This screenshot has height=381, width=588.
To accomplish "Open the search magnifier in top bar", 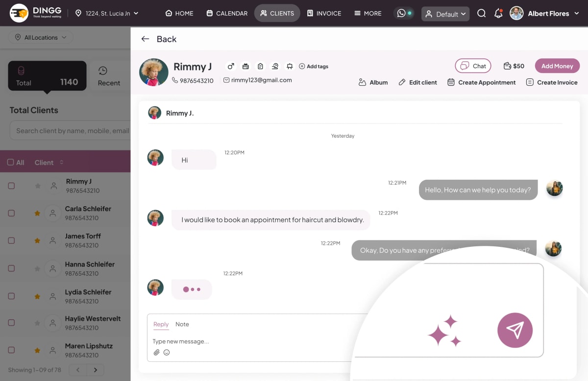I will click(x=482, y=13).
